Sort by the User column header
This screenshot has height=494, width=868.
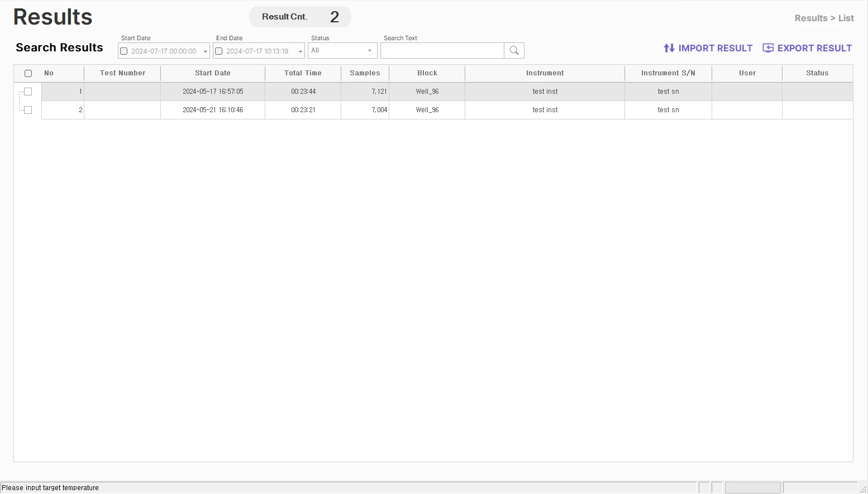[747, 73]
